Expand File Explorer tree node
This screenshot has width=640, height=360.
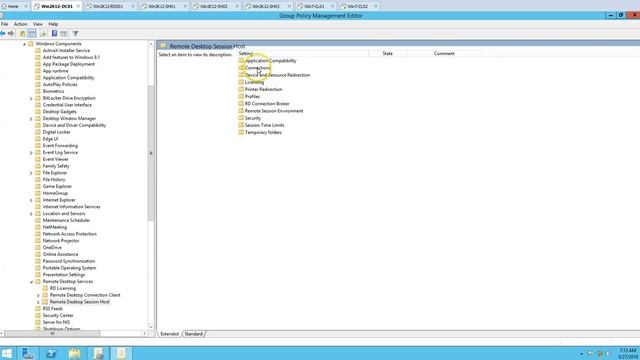tap(31, 173)
